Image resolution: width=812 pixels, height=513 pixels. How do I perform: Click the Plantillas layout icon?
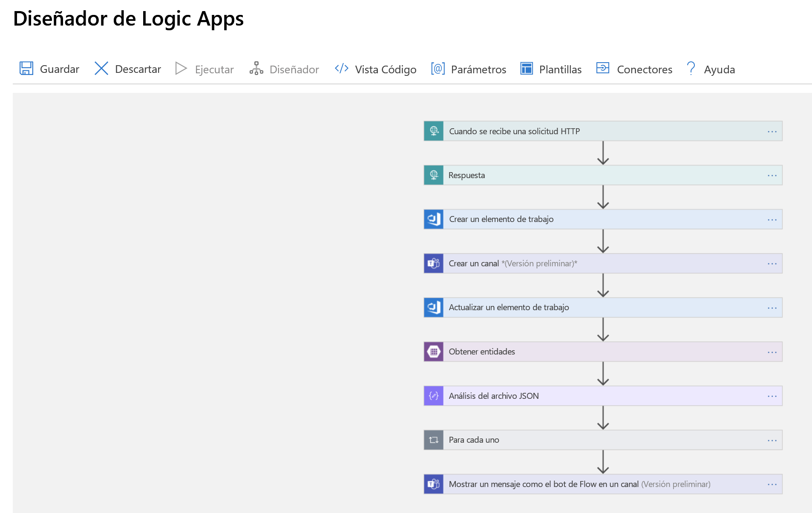click(527, 69)
